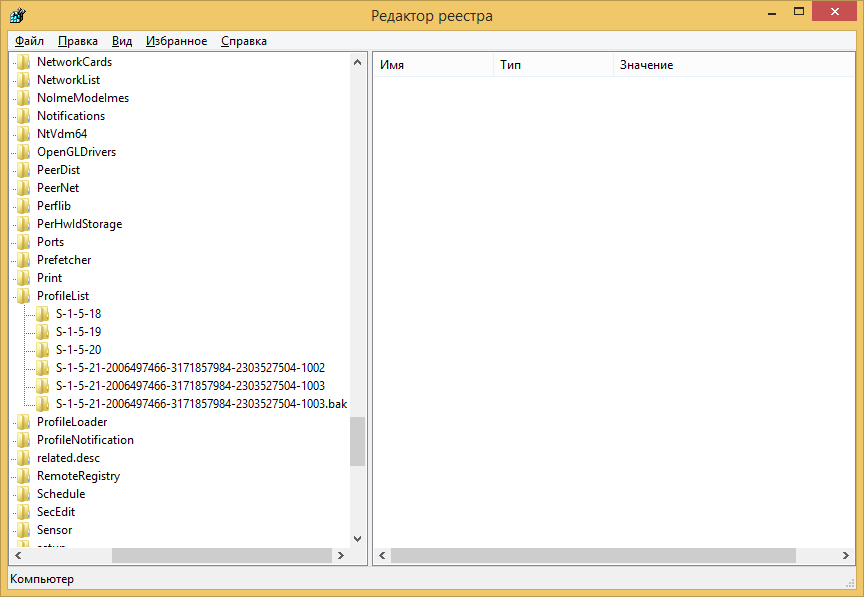The height and width of the screenshot is (597, 864).
Task: Click the Значение column header
Action: pyautogui.click(x=700, y=65)
